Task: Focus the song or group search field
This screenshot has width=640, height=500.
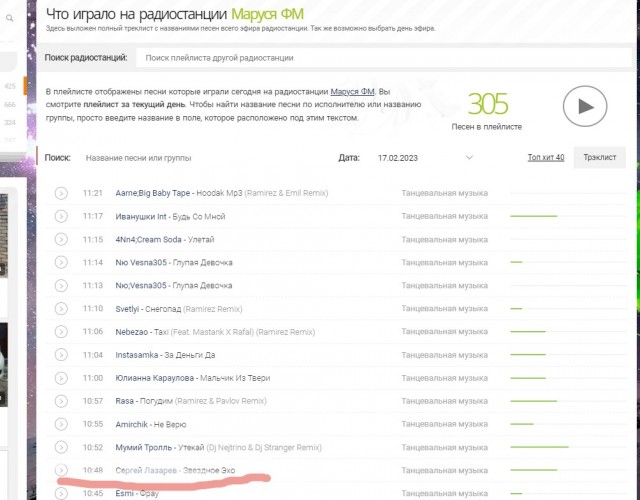Action: click(x=204, y=158)
